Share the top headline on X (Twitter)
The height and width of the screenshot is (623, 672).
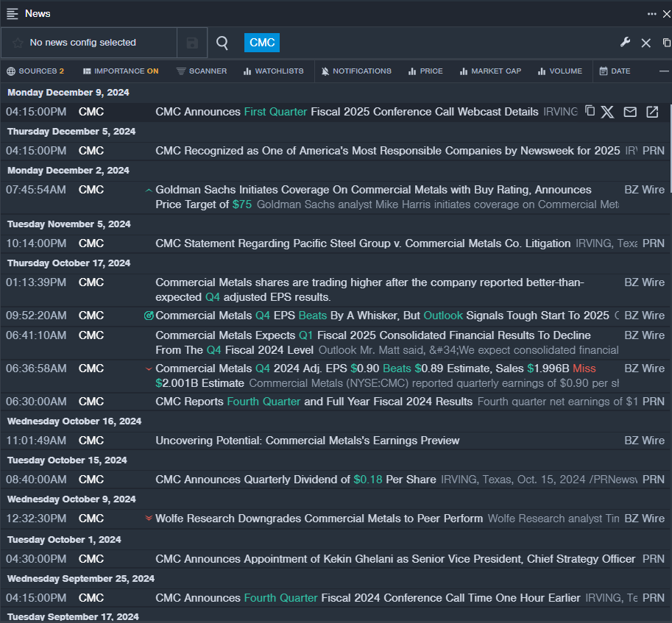click(607, 112)
